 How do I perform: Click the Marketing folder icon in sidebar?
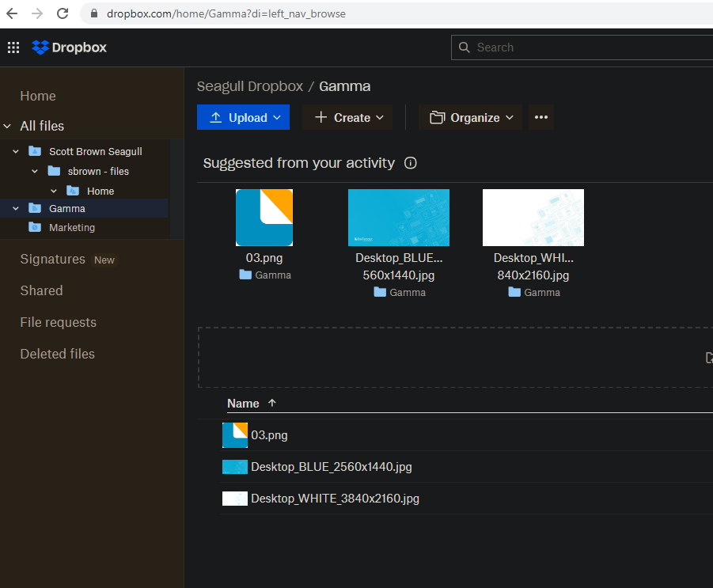point(35,227)
